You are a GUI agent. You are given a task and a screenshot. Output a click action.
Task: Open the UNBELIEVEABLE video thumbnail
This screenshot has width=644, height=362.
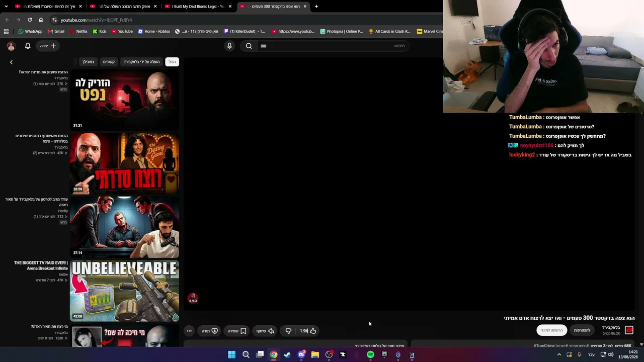pos(124,291)
